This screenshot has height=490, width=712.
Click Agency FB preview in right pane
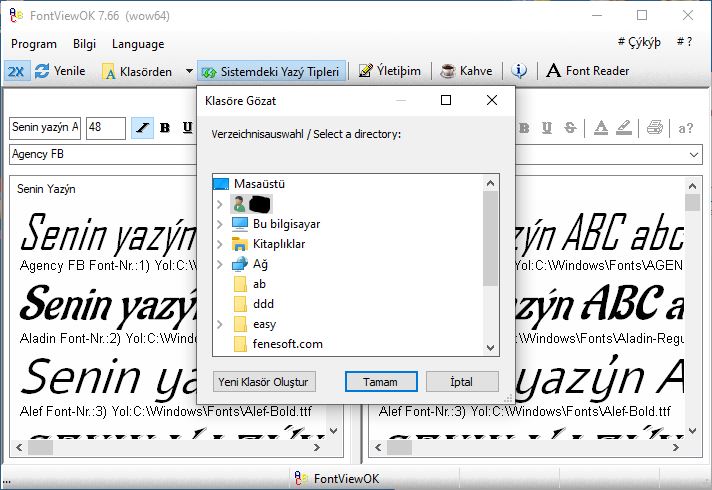pos(599,233)
